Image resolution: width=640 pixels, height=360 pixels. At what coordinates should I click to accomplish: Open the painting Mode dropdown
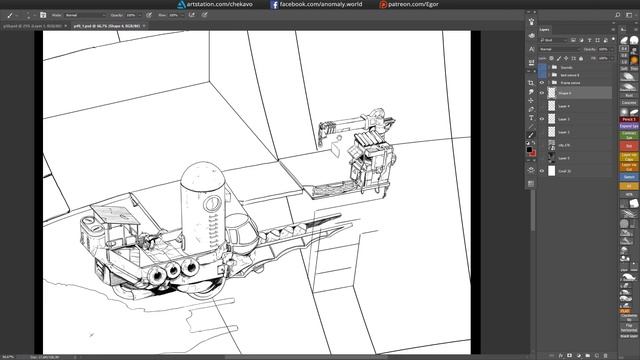pos(85,15)
